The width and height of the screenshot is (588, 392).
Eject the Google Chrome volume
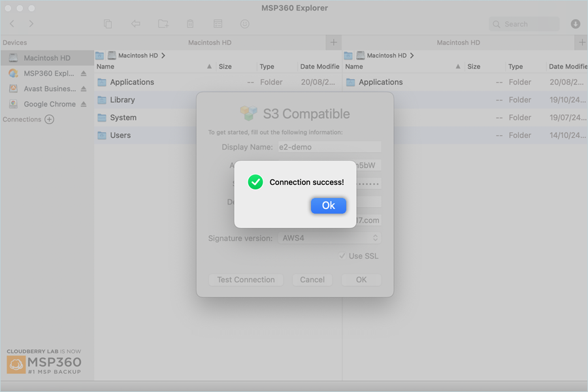(x=84, y=104)
